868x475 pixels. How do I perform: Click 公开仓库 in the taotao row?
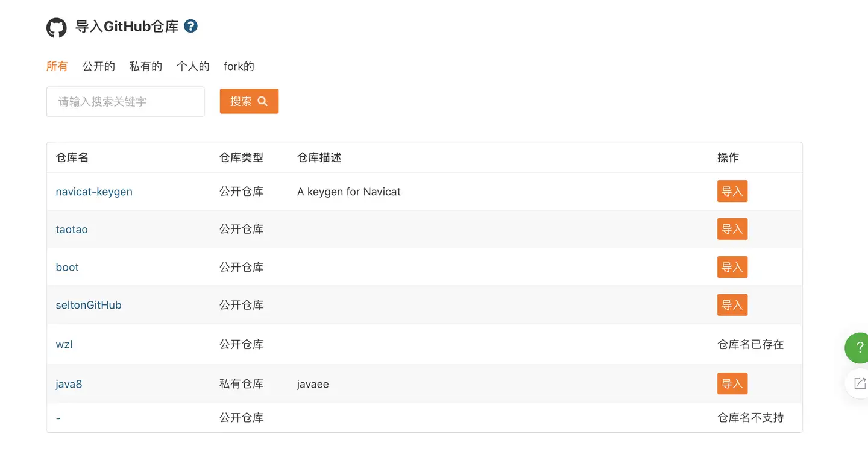tap(241, 230)
